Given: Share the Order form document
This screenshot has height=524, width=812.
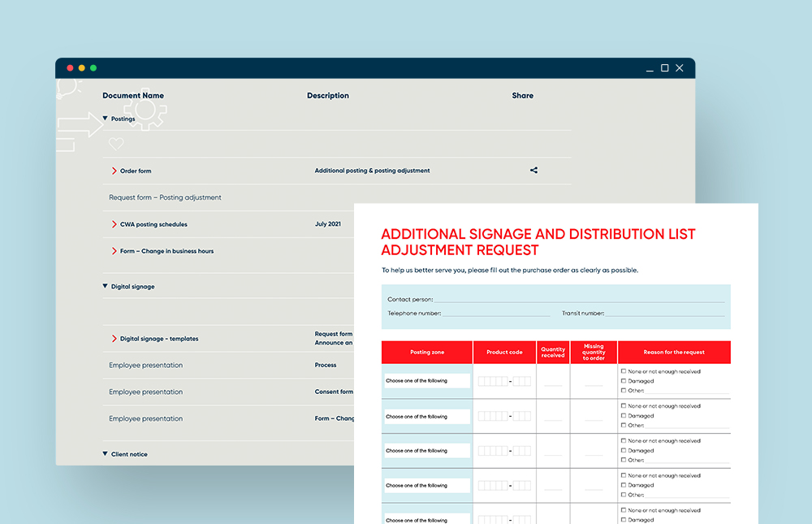Looking at the screenshot, I should coord(533,170).
